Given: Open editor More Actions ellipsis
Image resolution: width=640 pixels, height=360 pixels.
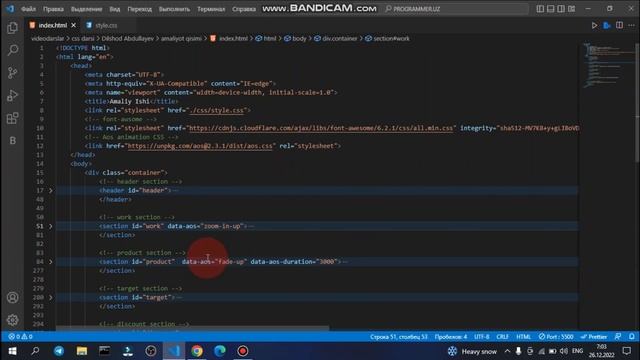Looking at the screenshot, I should tap(631, 25).
